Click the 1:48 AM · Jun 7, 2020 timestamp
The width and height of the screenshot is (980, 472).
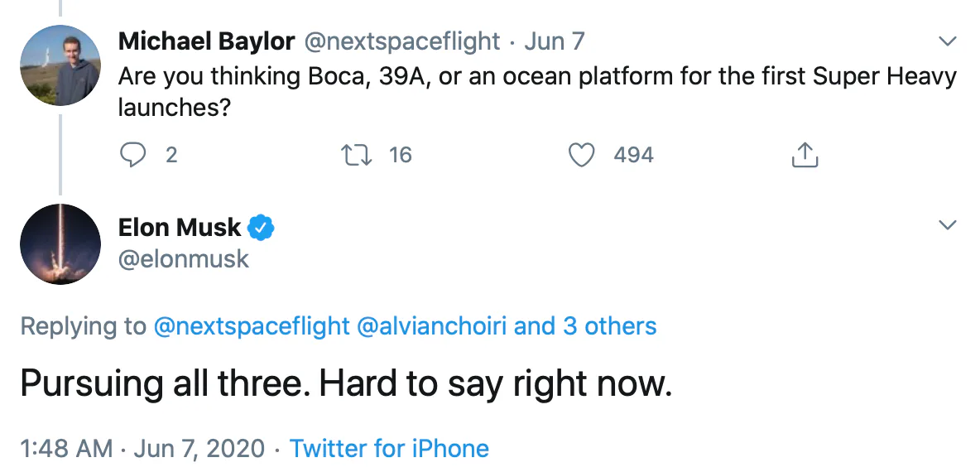(x=142, y=449)
